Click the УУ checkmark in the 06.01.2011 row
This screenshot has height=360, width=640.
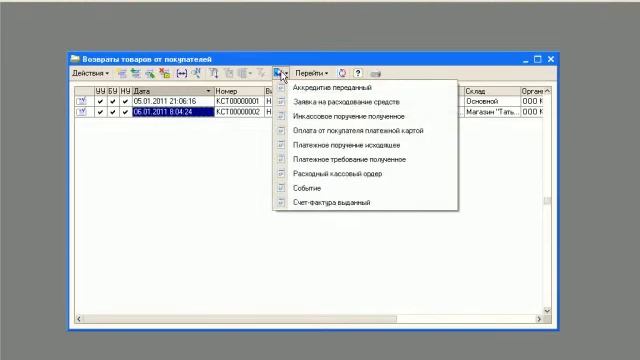pyautogui.click(x=100, y=112)
